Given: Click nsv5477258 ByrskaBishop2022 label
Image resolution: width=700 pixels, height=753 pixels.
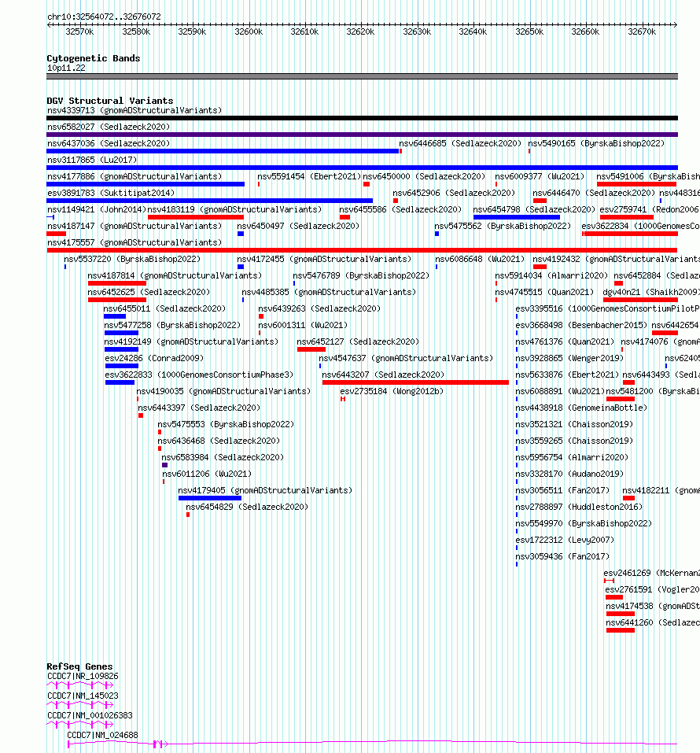Looking at the screenshot, I should click(173, 325).
